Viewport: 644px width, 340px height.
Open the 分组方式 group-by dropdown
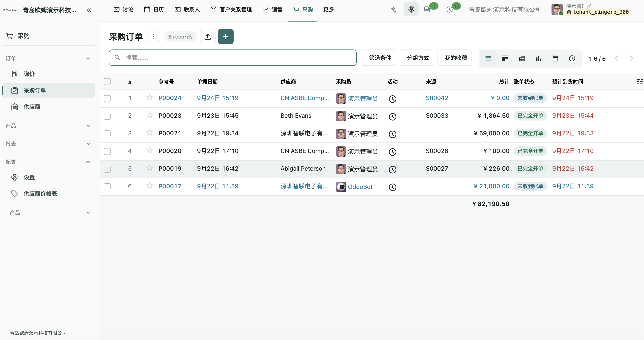tap(416, 58)
